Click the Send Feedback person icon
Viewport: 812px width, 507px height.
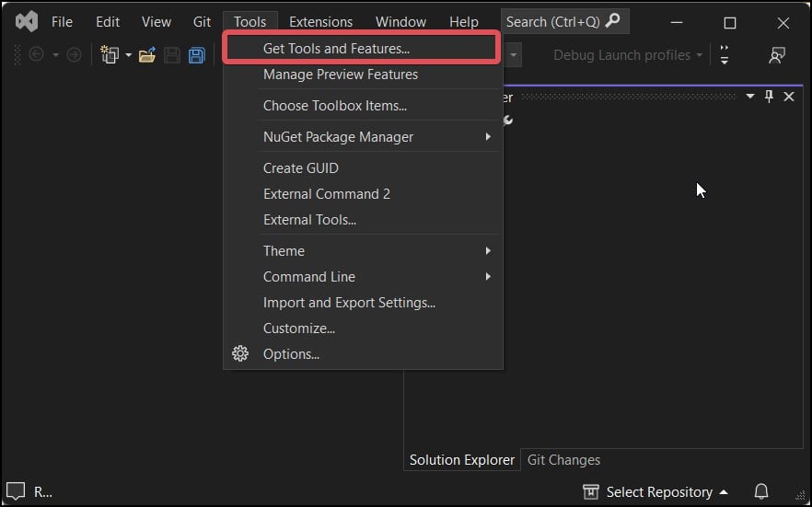click(777, 55)
